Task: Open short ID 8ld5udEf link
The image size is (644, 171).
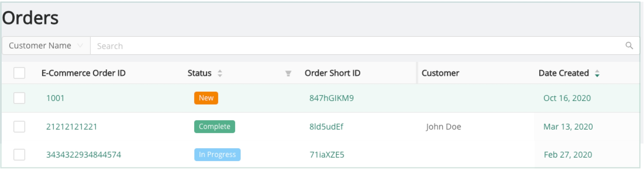Action: [326, 127]
